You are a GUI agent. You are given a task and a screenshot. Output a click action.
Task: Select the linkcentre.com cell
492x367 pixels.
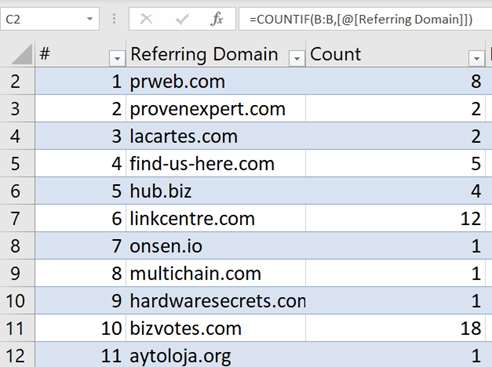pyautogui.click(x=215, y=218)
